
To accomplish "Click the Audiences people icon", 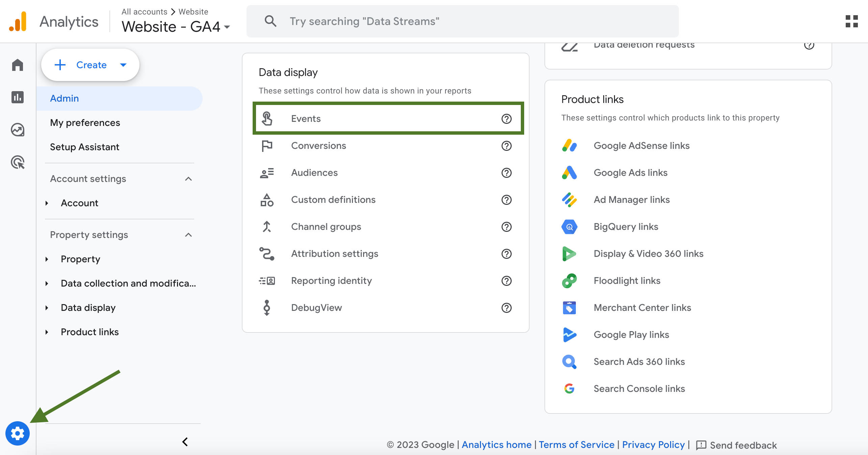I will click(x=267, y=173).
